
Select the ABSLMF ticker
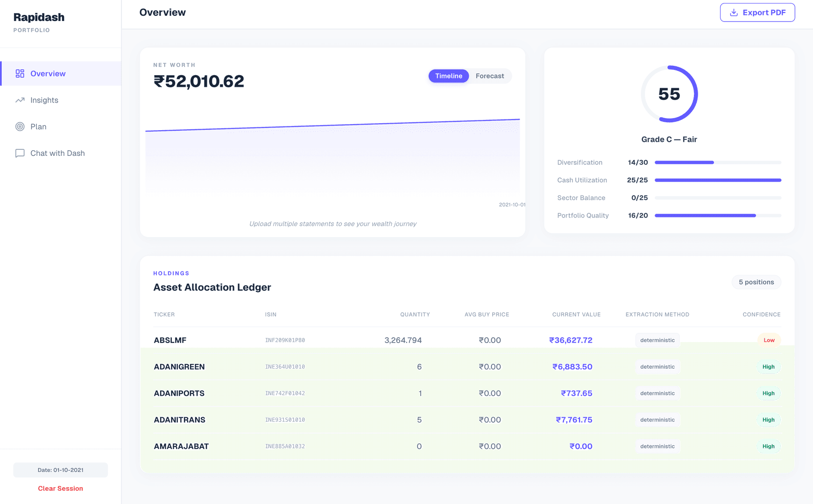[170, 341]
